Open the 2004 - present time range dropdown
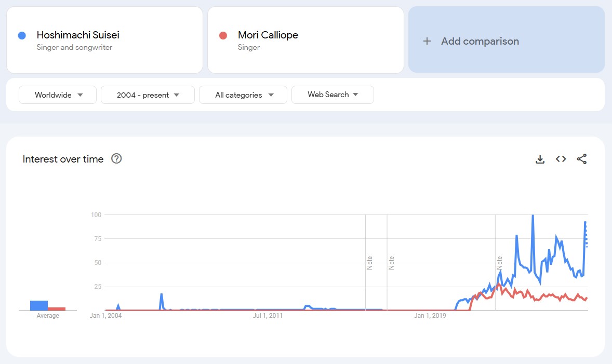Screen dimensions: 612x364 tap(148, 95)
